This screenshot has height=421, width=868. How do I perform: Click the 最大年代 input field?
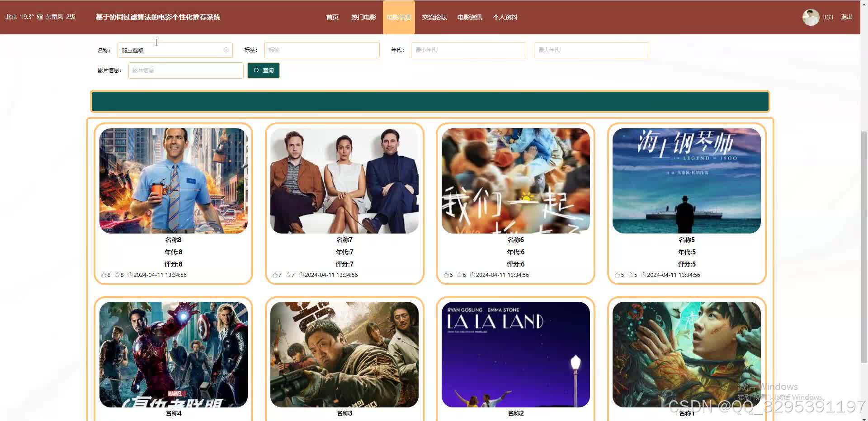click(591, 50)
